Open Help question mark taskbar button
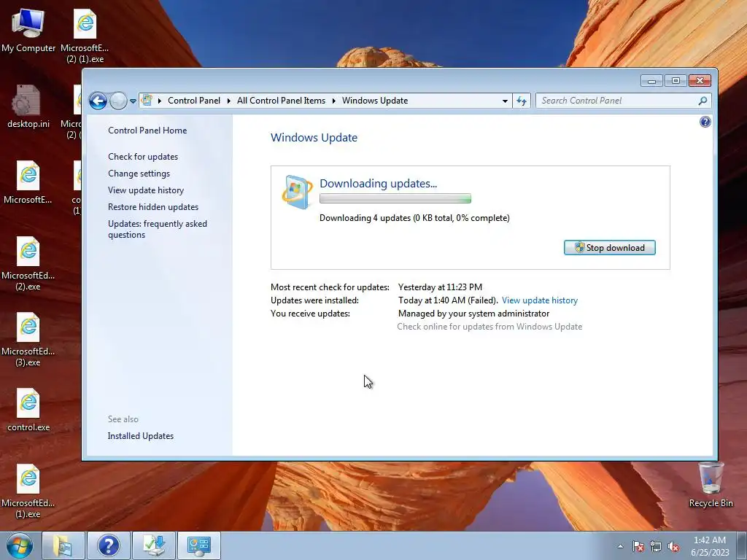Image resolution: width=747 pixels, height=560 pixels. pyautogui.click(x=108, y=545)
